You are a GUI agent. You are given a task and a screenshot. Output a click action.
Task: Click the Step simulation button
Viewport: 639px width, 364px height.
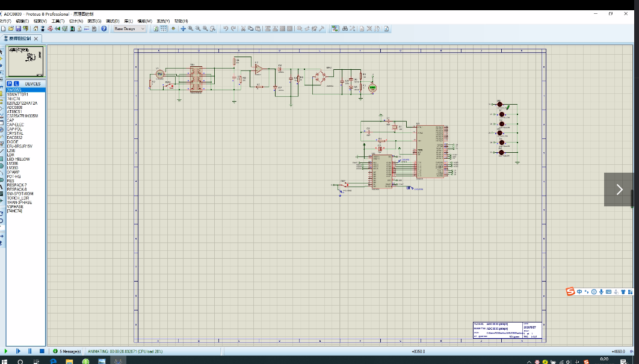[x=18, y=351]
